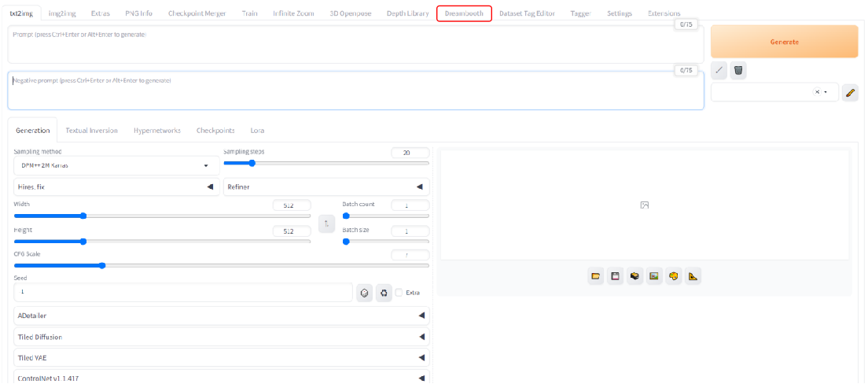This screenshot has width=868, height=384.
Task: Expand the Hires. fix section
Action: [x=116, y=186]
